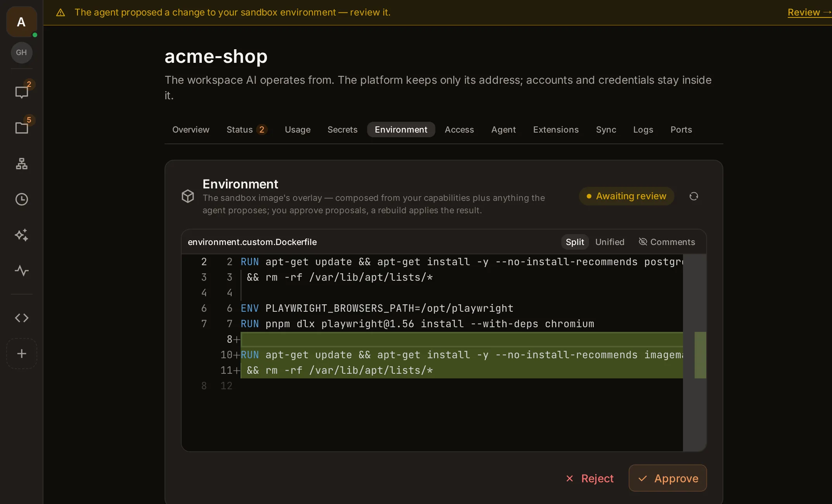The image size is (832, 504).
Task: Open the network hierarchy sidebar icon
Action: tap(22, 164)
